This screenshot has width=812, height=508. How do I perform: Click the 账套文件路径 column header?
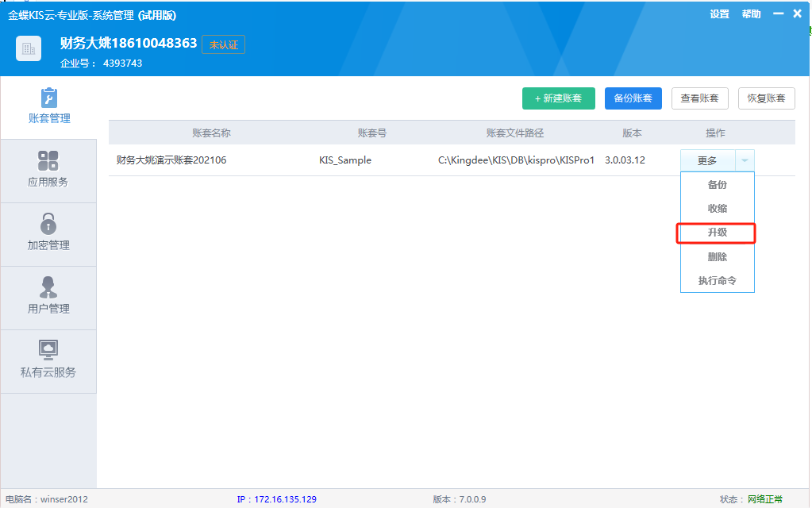coord(515,133)
